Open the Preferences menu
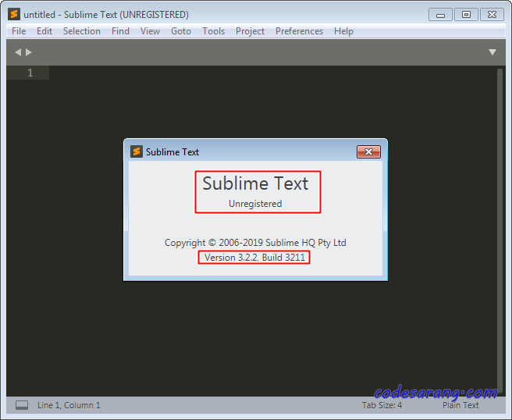The width and height of the screenshot is (512, 420). point(299,31)
